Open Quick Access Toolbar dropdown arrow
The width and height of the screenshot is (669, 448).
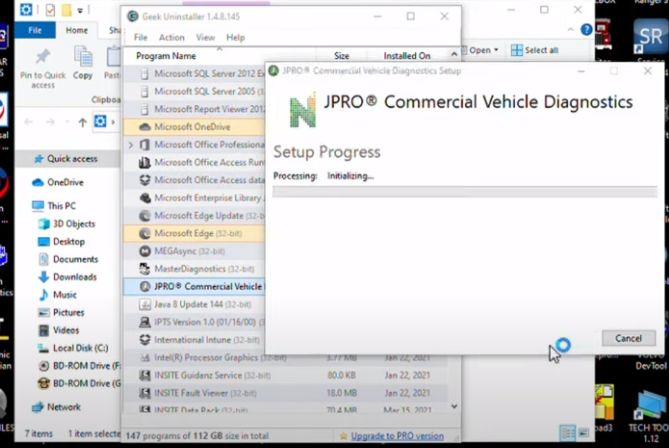point(80,10)
